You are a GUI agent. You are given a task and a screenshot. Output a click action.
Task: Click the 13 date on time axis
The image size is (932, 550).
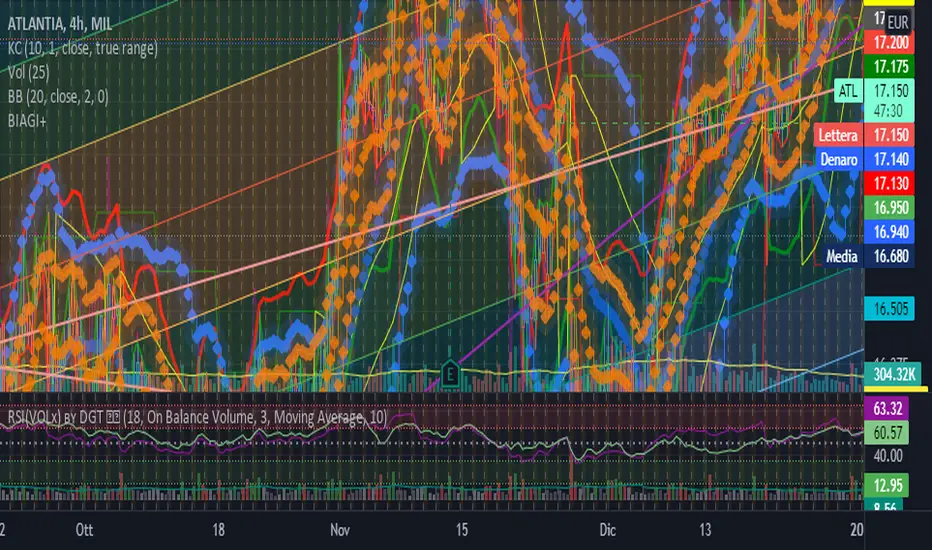coord(705,530)
